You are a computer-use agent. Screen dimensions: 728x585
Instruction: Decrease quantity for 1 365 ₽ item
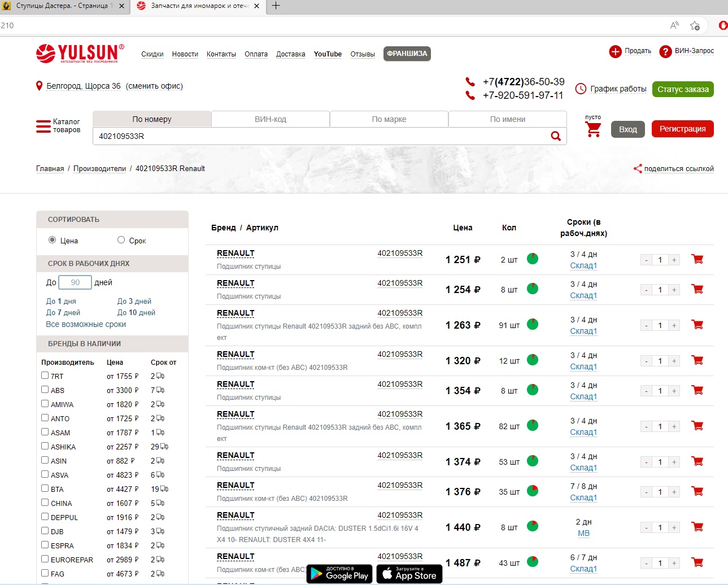tap(646, 426)
